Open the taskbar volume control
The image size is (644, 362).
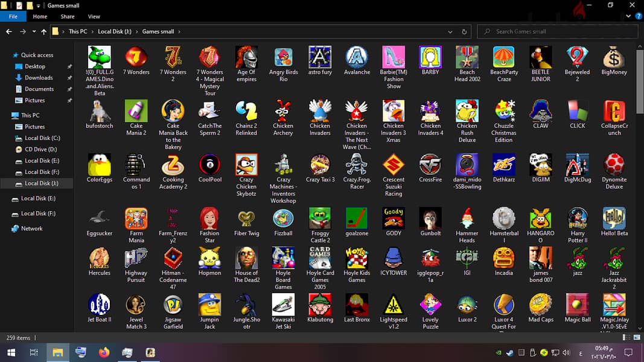click(x=566, y=352)
